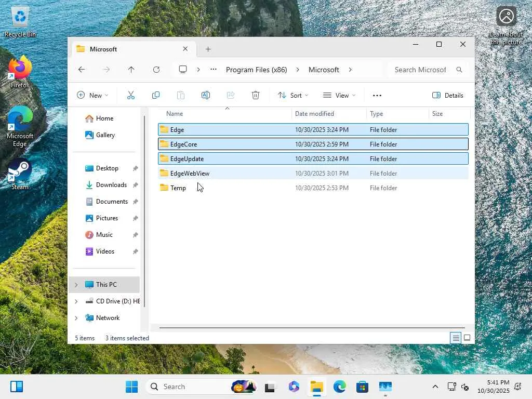Open the View dropdown menu
The width and height of the screenshot is (532, 399).
pos(339,96)
